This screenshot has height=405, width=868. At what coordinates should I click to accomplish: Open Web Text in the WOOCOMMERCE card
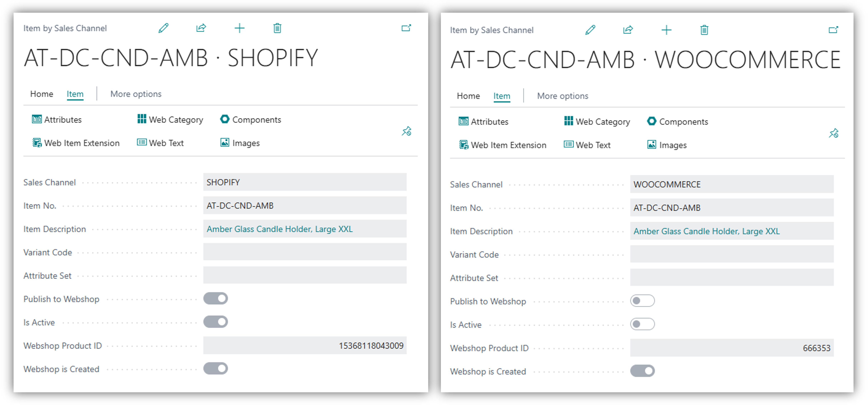[x=587, y=145]
